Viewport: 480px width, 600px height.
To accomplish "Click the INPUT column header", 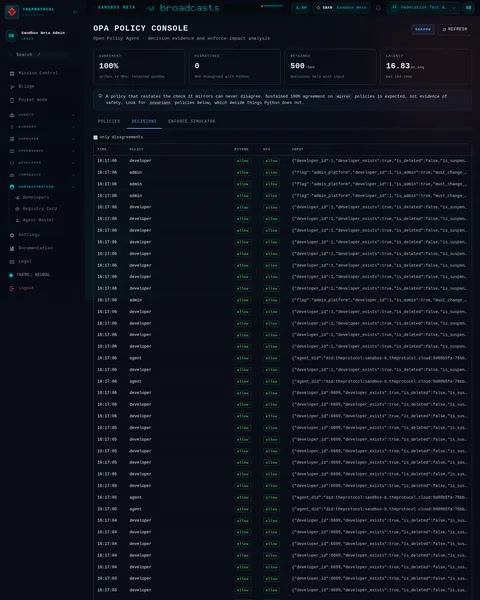I will 297,149.
